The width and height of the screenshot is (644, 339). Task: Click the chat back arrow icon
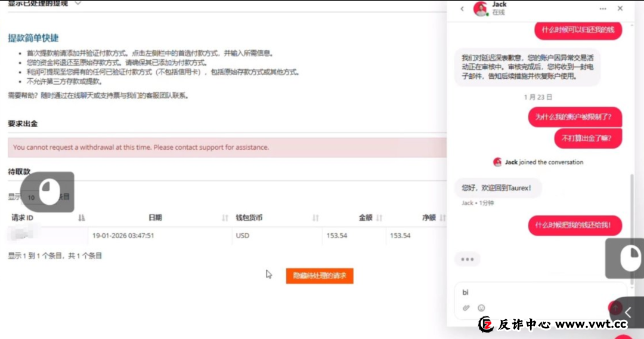click(x=462, y=9)
